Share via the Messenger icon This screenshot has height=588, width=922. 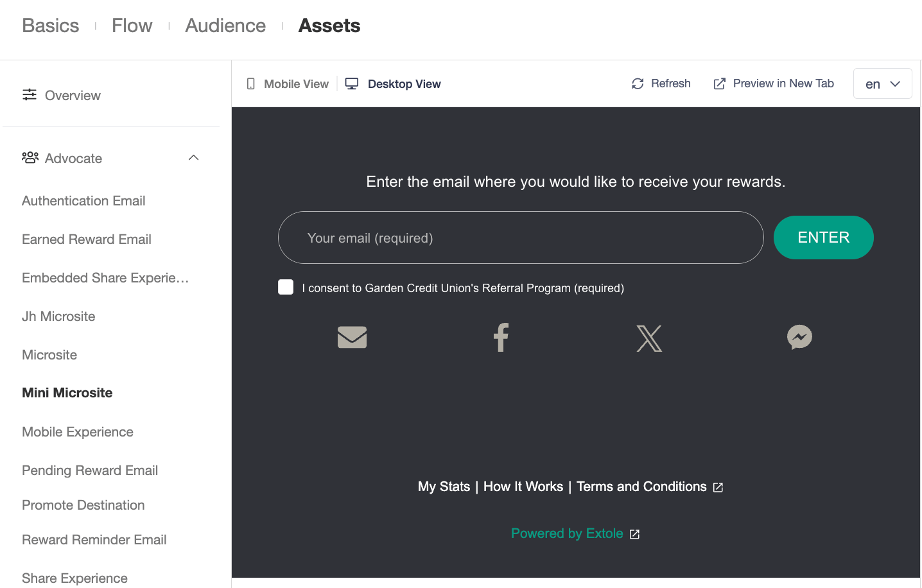(799, 337)
